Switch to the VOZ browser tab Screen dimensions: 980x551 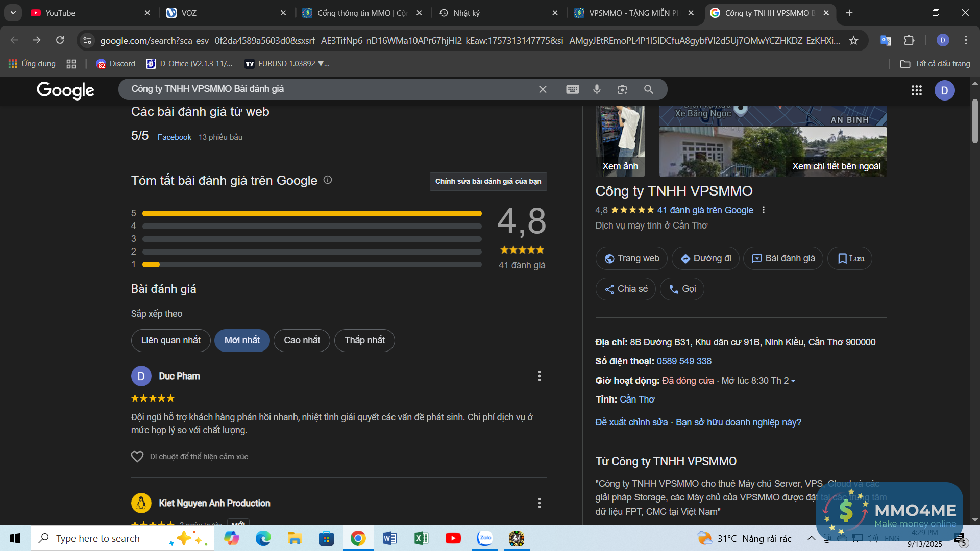pyautogui.click(x=225, y=13)
